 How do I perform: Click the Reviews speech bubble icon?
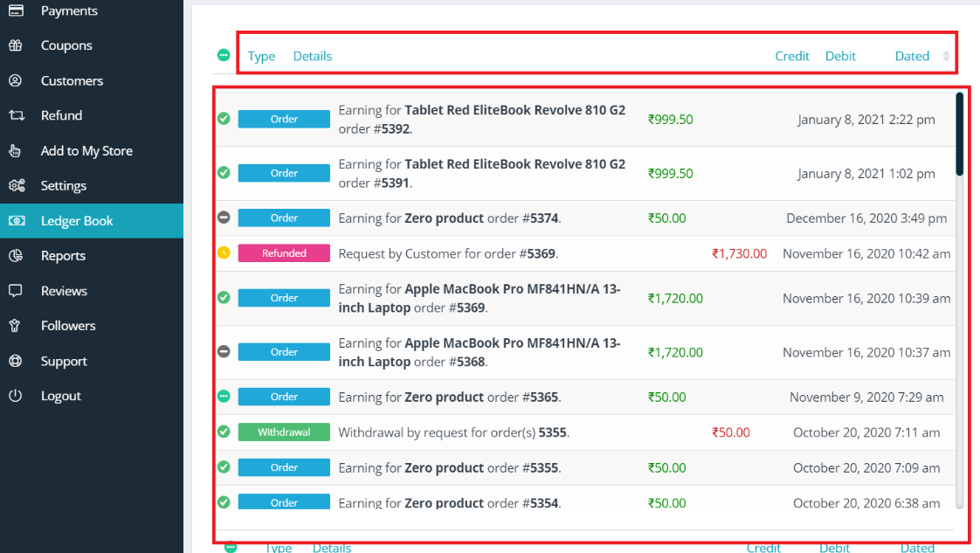pyautogui.click(x=16, y=291)
